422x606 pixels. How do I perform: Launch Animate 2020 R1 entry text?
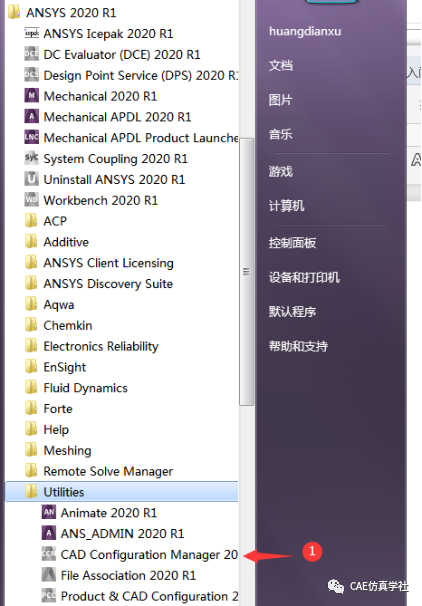(x=109, y=512)
